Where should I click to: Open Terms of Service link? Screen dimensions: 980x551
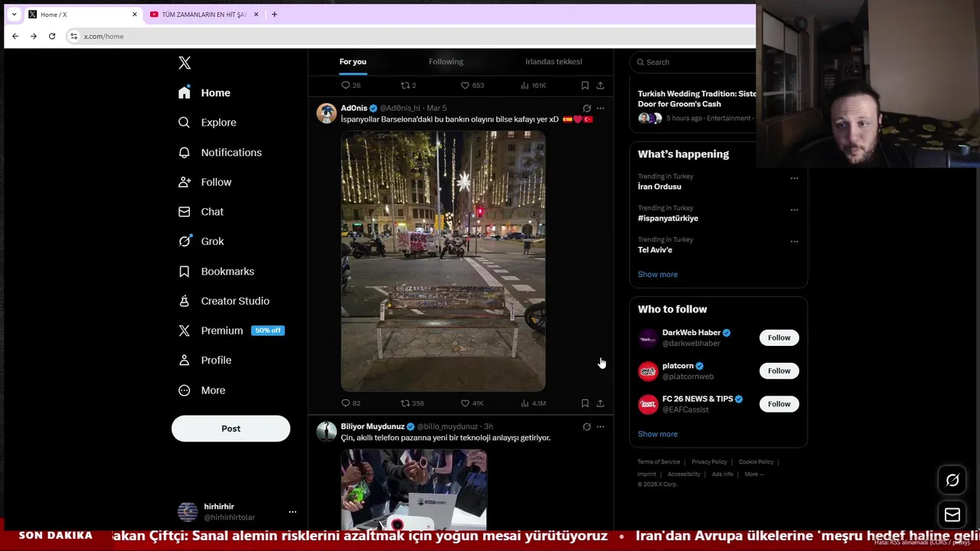658,462
